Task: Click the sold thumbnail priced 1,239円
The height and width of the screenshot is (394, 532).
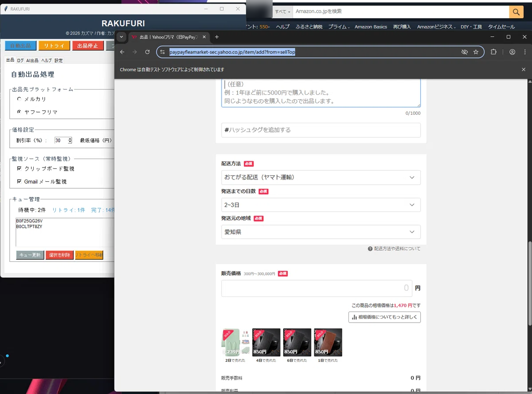Action: point(235,342)
